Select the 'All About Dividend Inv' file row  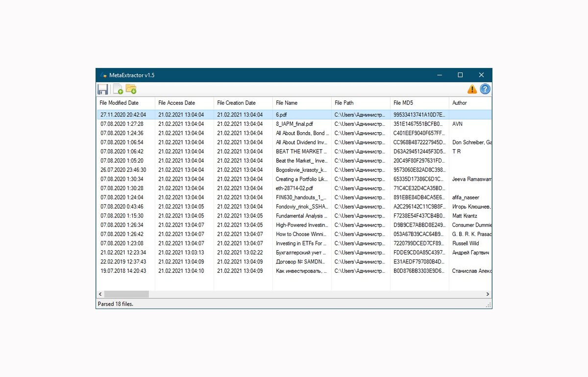294,142
